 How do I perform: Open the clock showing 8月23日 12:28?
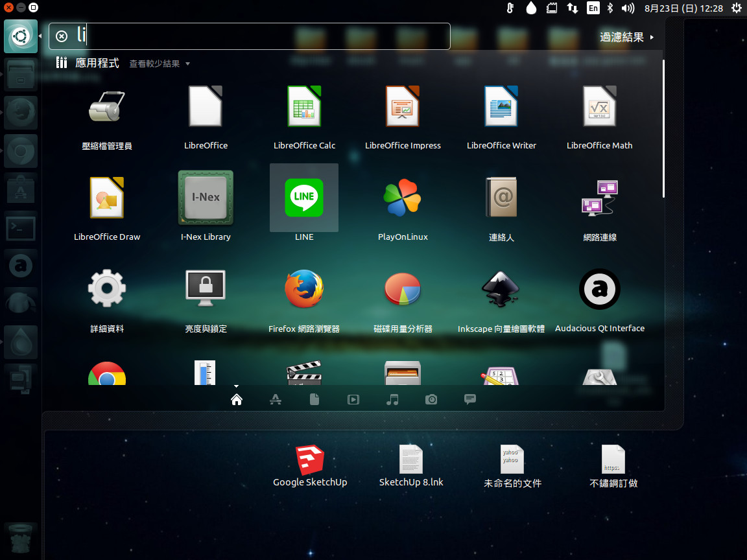tap(683, 8)
